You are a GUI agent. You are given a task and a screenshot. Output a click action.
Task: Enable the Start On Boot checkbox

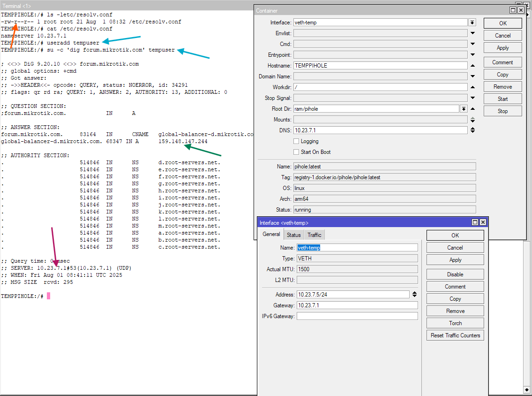coord(296,152)
